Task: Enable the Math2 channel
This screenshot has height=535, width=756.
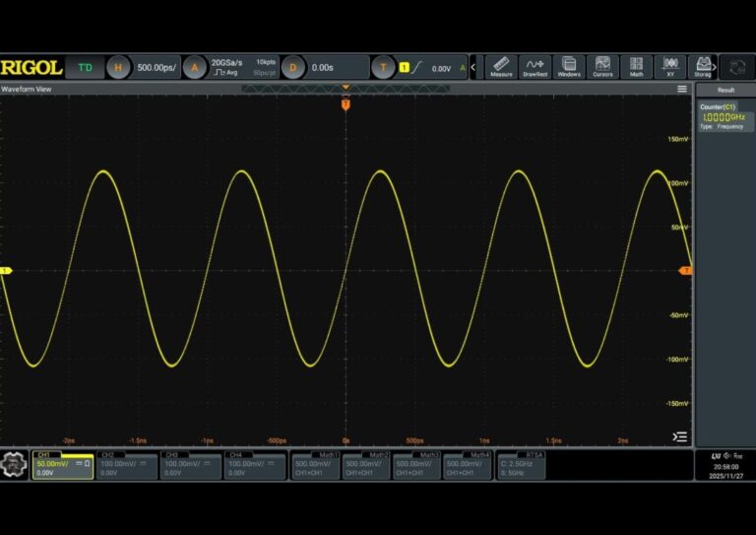Action: [x=366, y=465]
